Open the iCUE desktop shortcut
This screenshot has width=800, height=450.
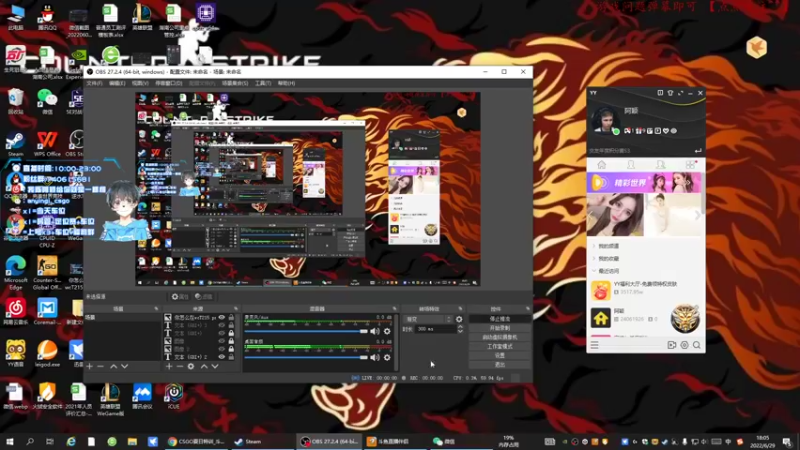(x=173, y=396)
